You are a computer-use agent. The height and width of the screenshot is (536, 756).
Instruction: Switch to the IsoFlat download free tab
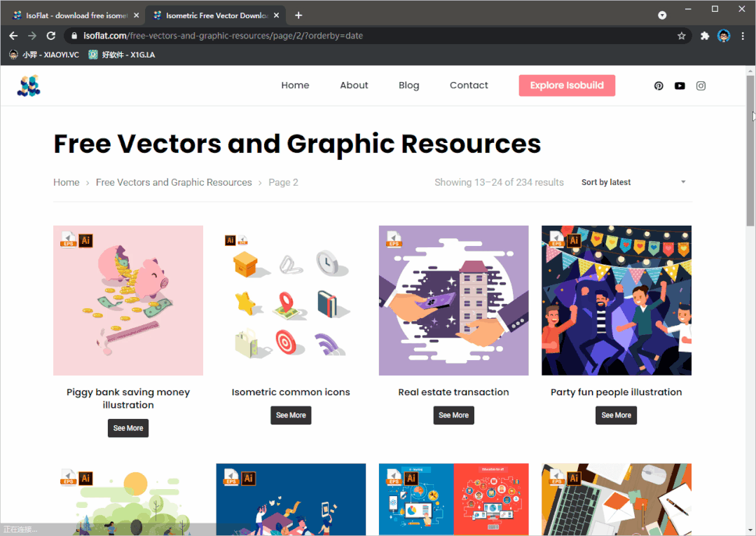[76, 15]
